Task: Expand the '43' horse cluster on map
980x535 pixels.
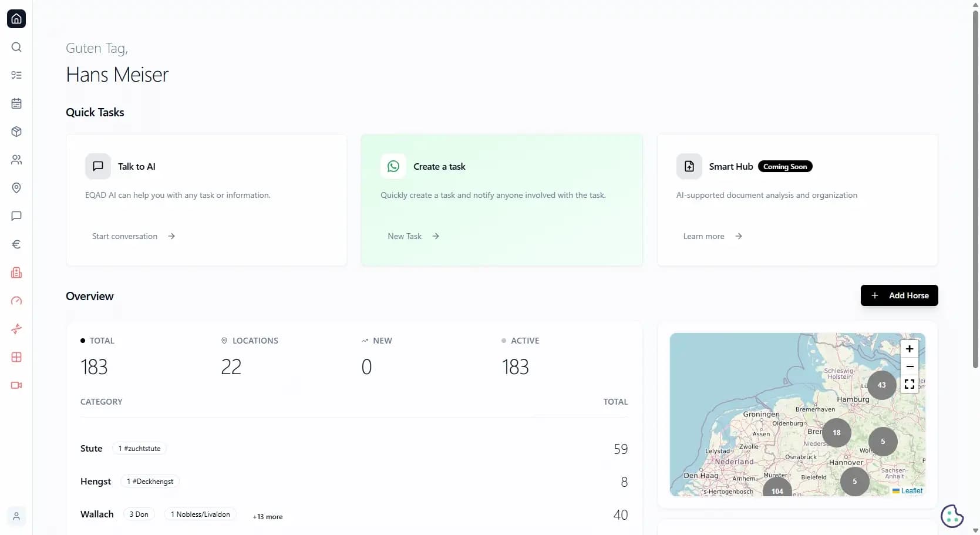Action: point(881,385)
